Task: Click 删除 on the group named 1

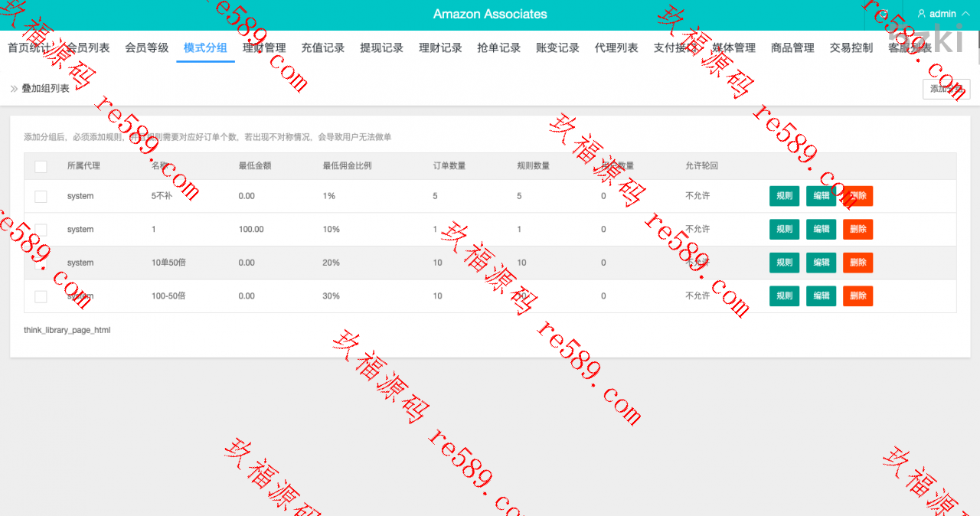Action: pyautogui.click(x=857, y=230)
